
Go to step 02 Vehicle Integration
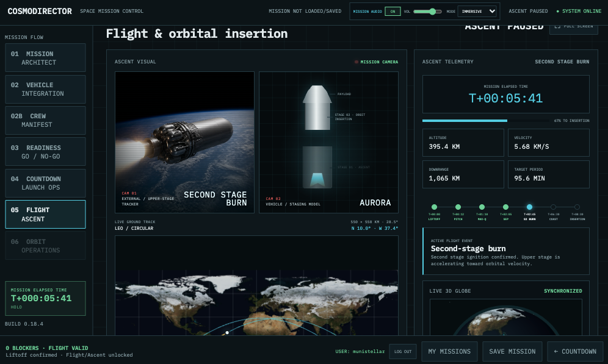click(45, 89)
